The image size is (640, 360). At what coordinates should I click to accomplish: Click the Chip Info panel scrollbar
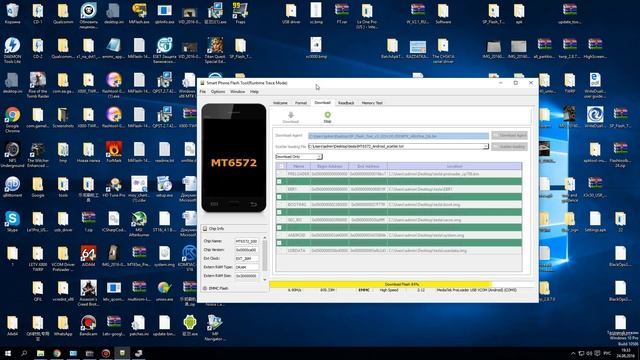click(264, 258)
